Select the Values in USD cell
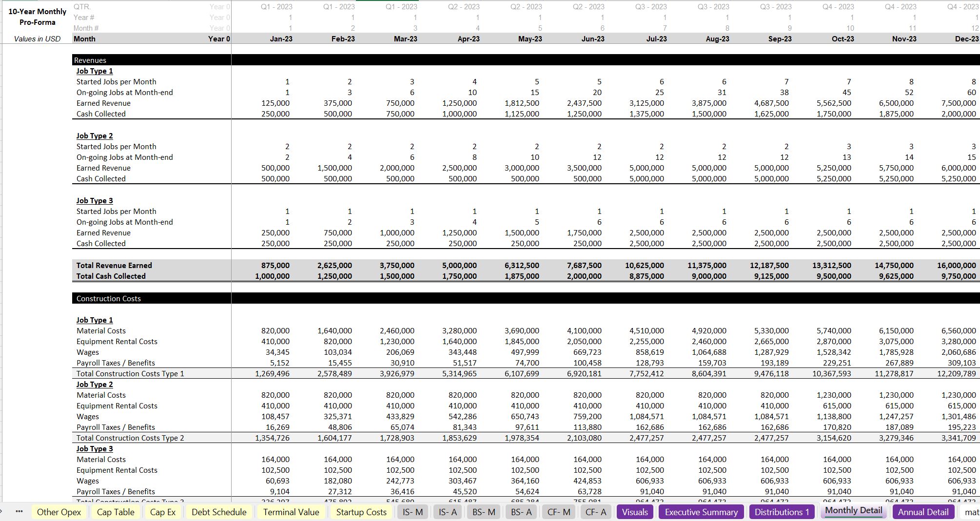980x521 pixels. (x=38, y=39)
